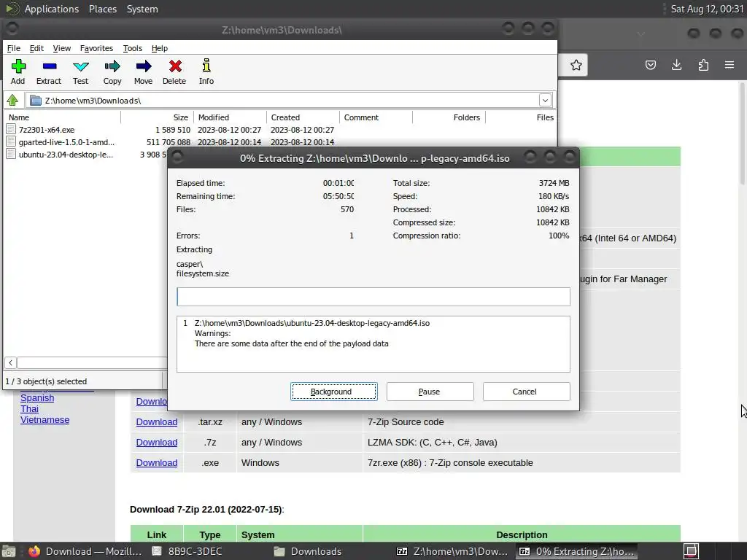The width and height of the screenshot is (747, 560).
Task: Sort by Size column header
Action: [157, 117]
